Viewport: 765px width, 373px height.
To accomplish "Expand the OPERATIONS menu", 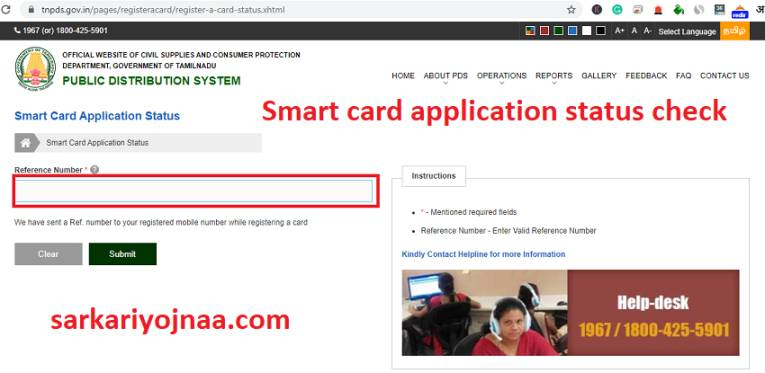I will click(x=502, y=76).
